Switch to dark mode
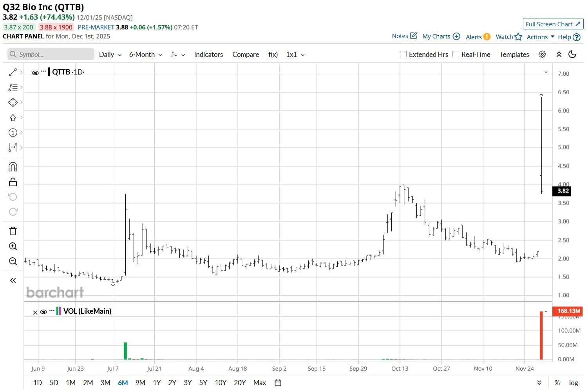Image resolution: width=588 pixels, height=391 pixels. click(x=572, y=55)
